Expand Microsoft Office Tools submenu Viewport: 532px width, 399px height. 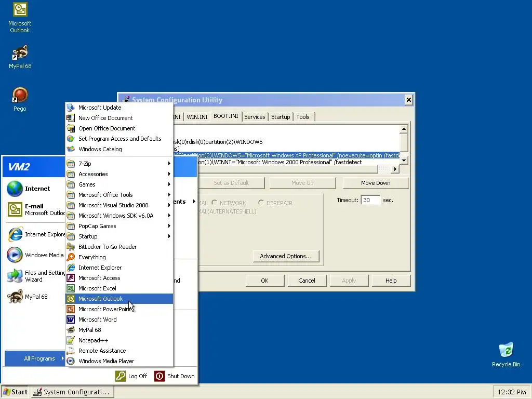119,195
